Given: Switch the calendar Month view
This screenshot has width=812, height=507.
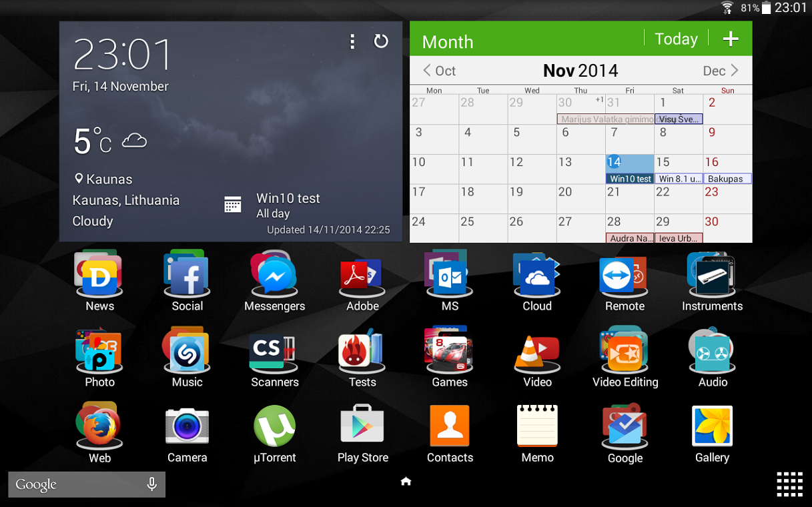Looking at the screenshot, I should pyautogui.click(x=448, y=42).
